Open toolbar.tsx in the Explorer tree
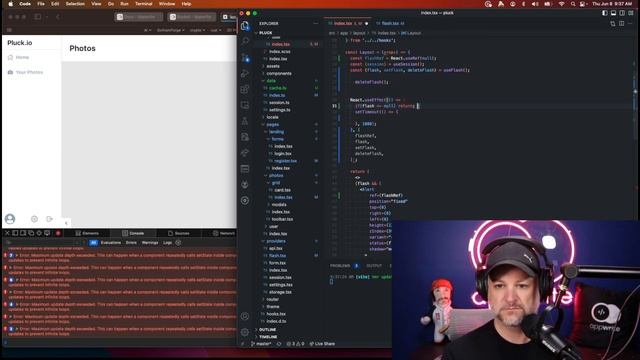 [282, 219]
